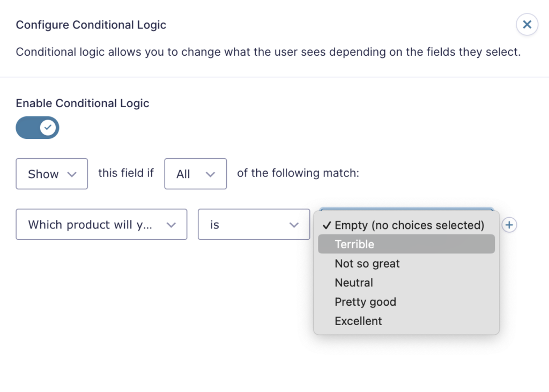Click the "of the following match:" text
The height and width of the screenshot is (392, 549).
click(298, 173)
